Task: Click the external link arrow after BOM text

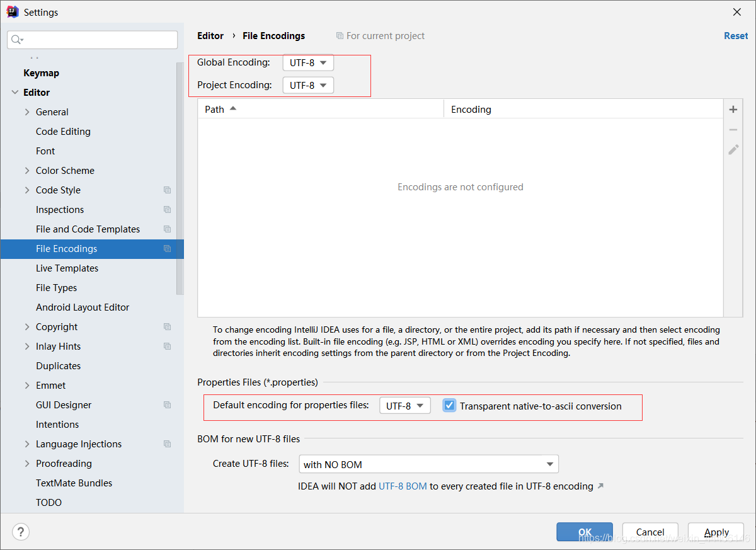Action: coord(600,486)
